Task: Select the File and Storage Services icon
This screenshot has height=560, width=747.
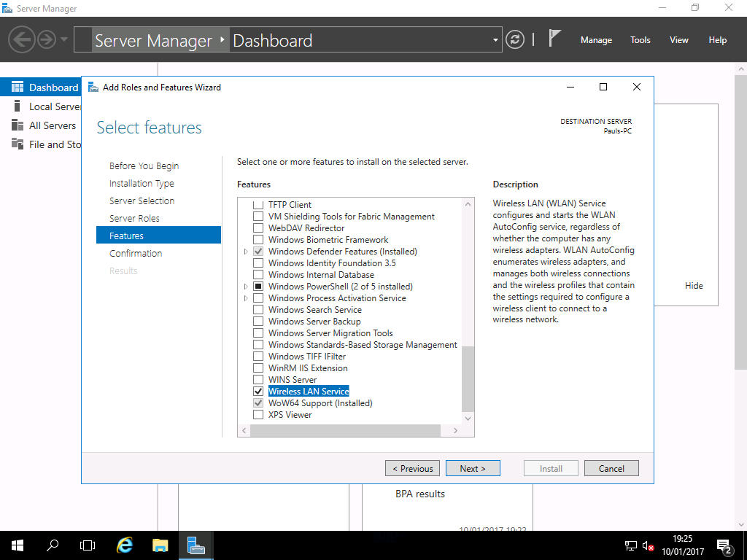Action: 18,144
